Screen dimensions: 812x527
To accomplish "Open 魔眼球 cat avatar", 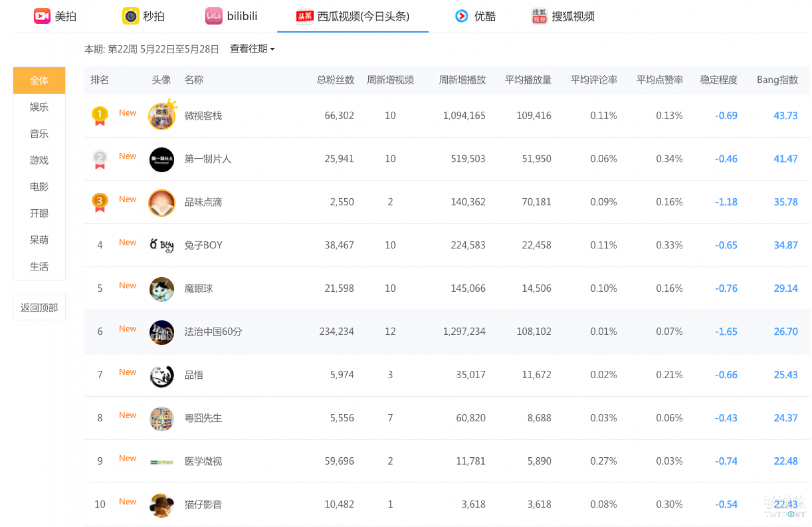I will [x=162, y=289].
